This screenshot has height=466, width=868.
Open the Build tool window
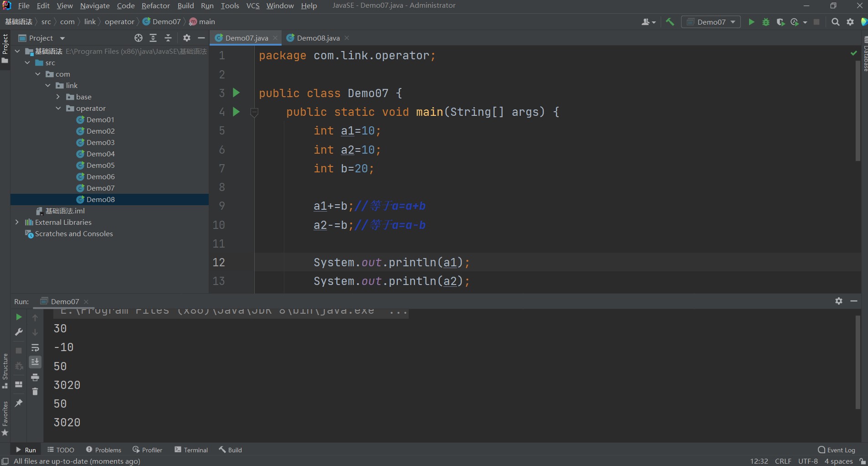[x=230, y=450]
